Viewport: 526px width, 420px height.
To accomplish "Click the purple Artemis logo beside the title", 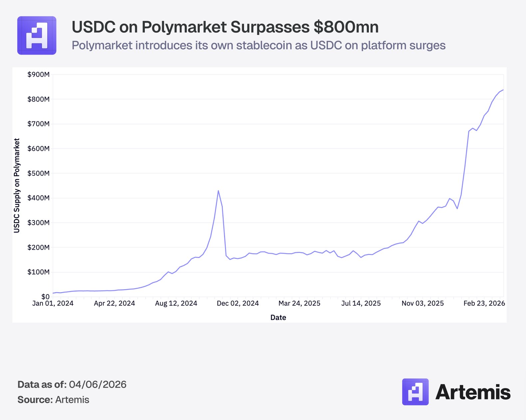I will pos(37,36).
